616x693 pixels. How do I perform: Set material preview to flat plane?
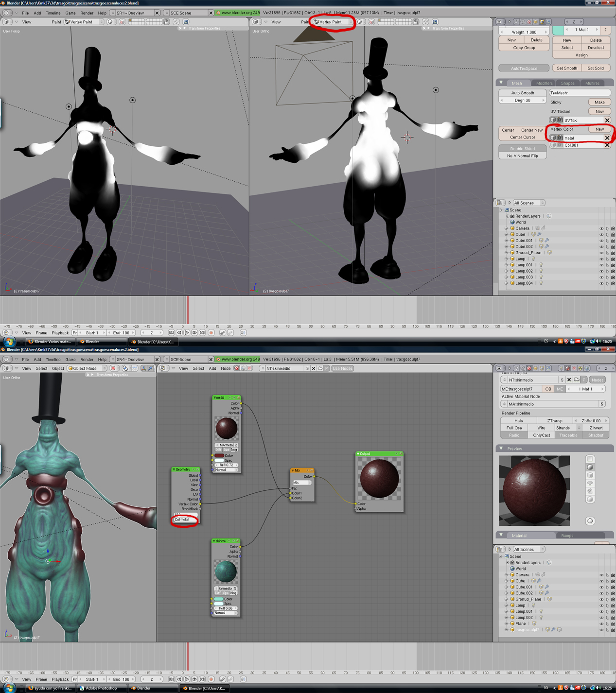coord(590,459)
